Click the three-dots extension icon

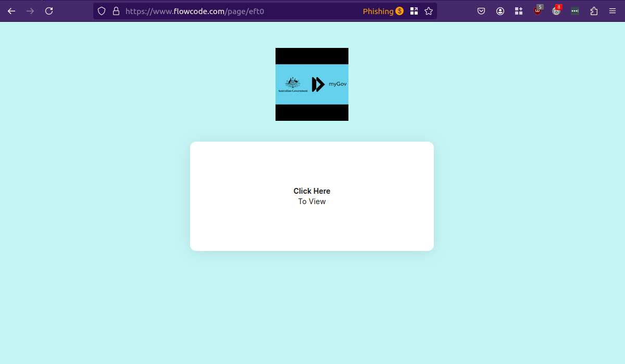(x=575, y=11)
